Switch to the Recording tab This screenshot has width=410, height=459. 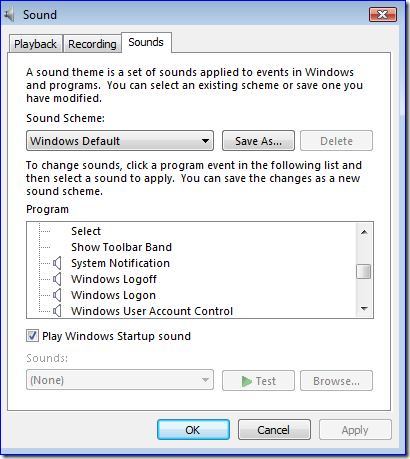pos(92,44)
